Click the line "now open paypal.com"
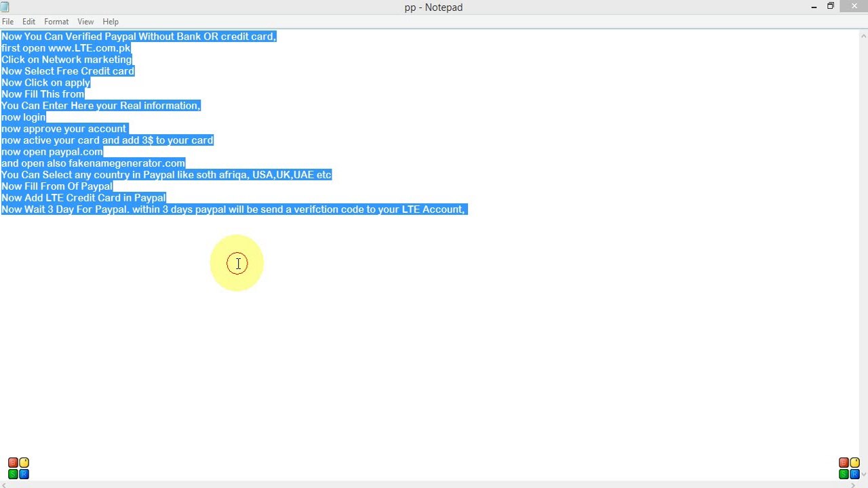Screen dimensions: 868x488 click(52, 152)
